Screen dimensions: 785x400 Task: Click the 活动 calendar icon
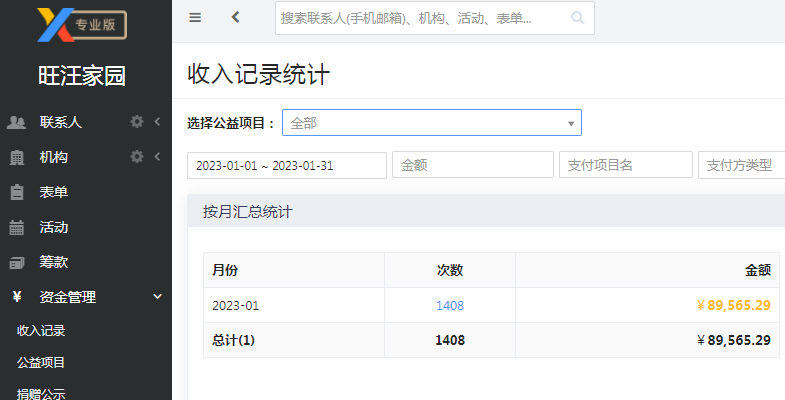click(x=17, y=227)
